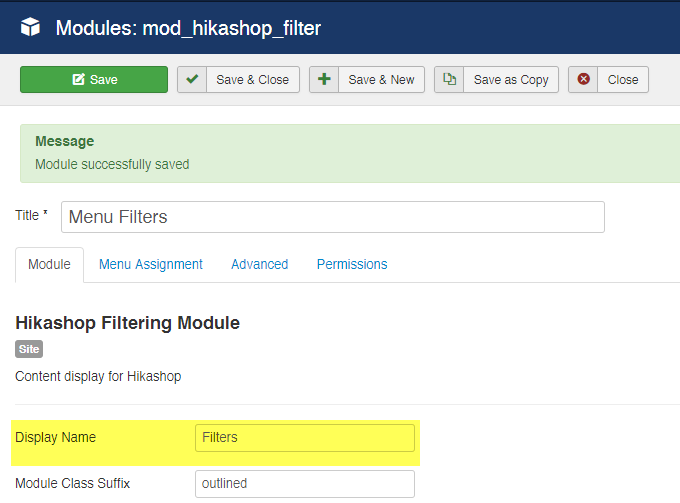Screen dimensions: 680x503
Task: Click the Module successfully saved message
Action: point(112,164)
